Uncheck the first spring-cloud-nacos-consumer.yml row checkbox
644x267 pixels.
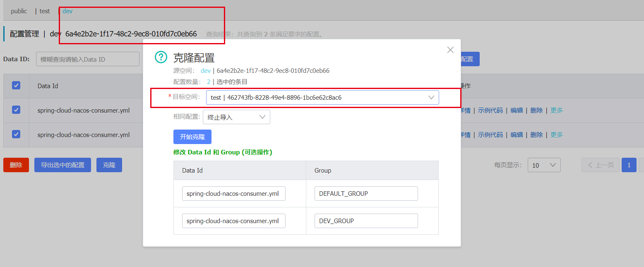(16, 110)
